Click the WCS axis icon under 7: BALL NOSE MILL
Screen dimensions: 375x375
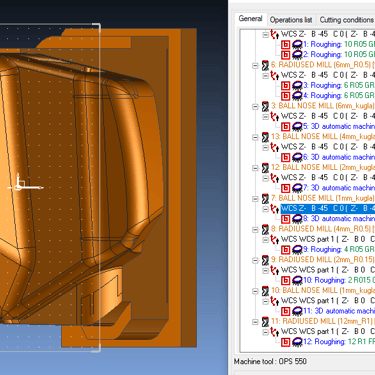pyautogui.click(x=275, y=209)
